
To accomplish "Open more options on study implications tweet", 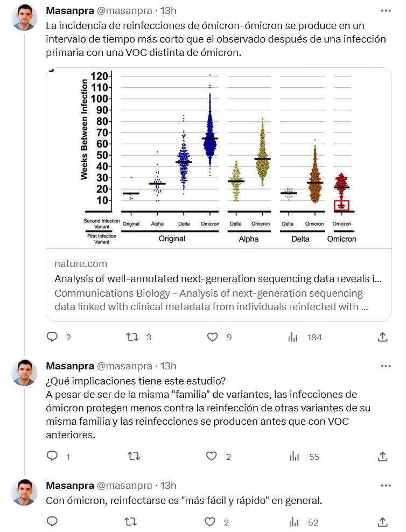I will (x=386, y=366).
